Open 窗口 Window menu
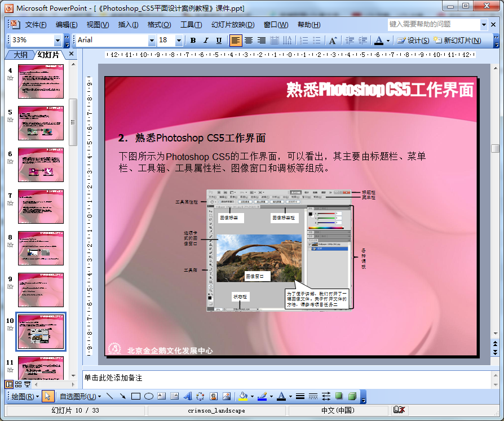Viewport: 504px width, 421px height. point(276,25)
